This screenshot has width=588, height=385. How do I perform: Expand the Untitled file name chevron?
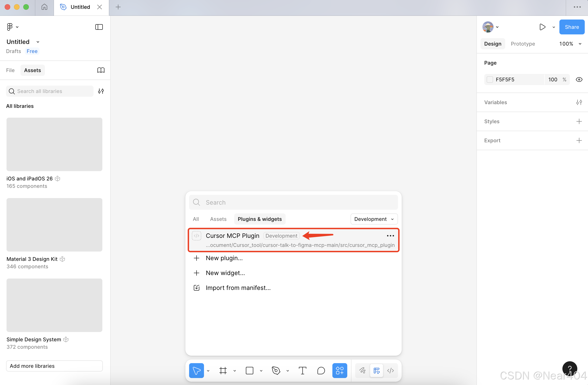tap(38, 42)
